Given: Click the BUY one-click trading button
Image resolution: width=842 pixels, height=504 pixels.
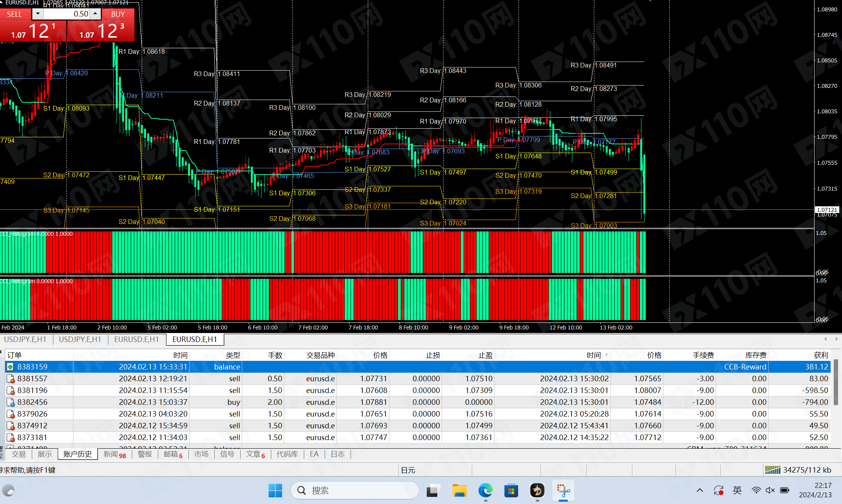Looking at the screenshot, I should pyautogui.click(x=118, y=14).
